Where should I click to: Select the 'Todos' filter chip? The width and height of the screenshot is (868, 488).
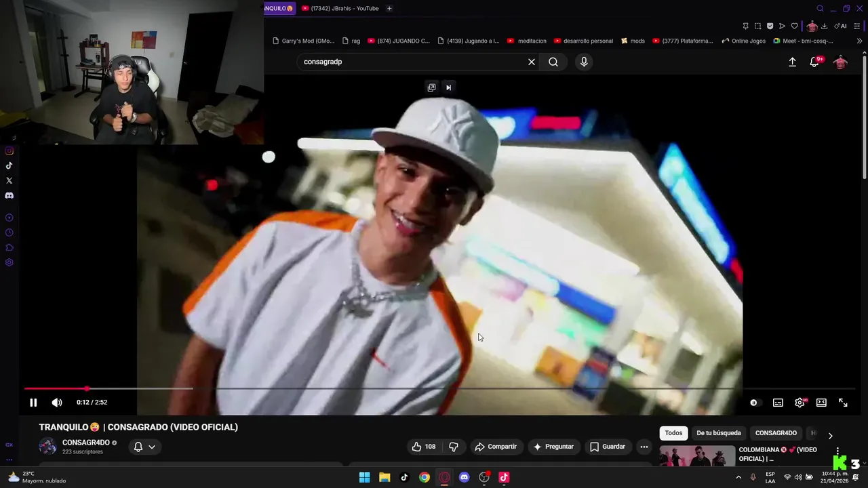(673, 433)
